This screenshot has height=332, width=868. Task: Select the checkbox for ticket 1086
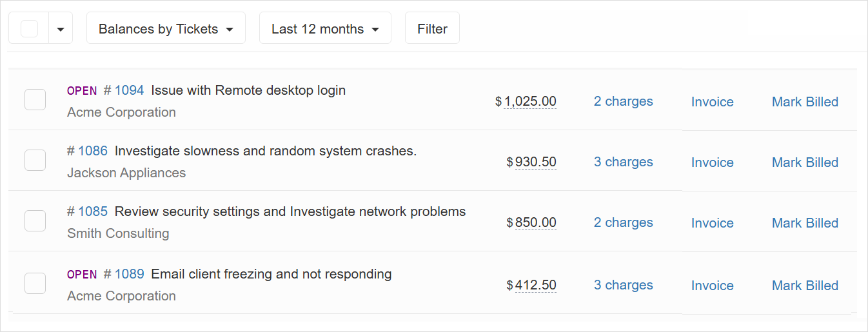35,161
